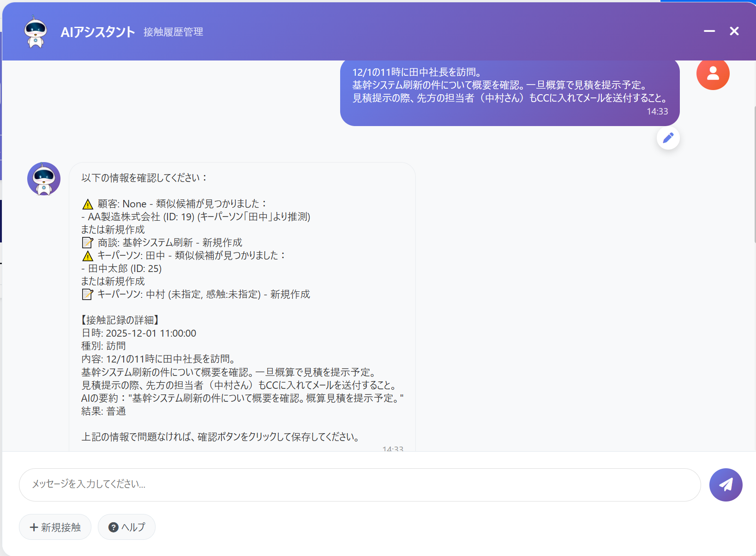The image size is (756, 556).
Task: Click the pencil edit icon under the user message
Action: [668, 138]
